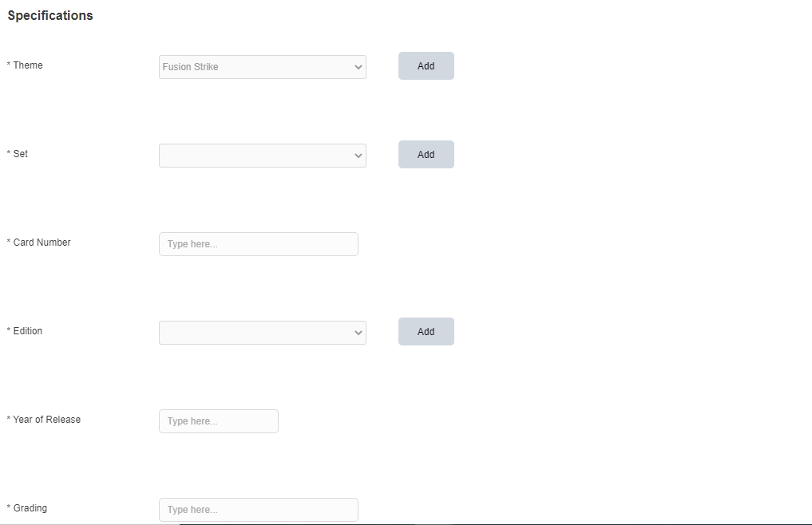812x525 pixels.
Task: Open the empty Set dropdown
Action: (x=255, y=156)
